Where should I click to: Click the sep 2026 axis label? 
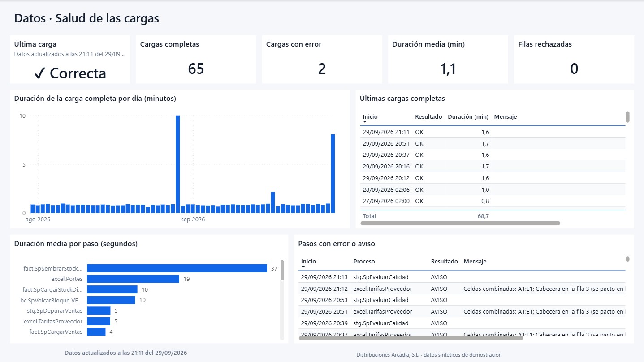193,220
